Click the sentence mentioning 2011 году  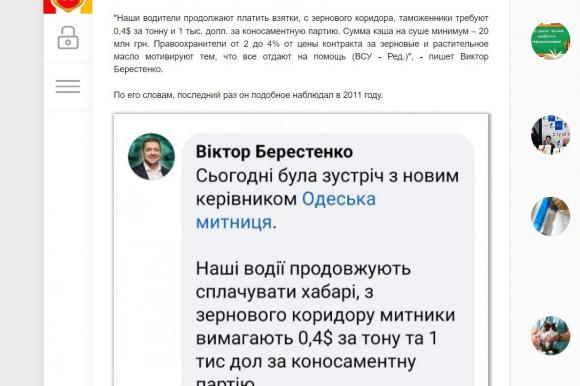[248, 95]
